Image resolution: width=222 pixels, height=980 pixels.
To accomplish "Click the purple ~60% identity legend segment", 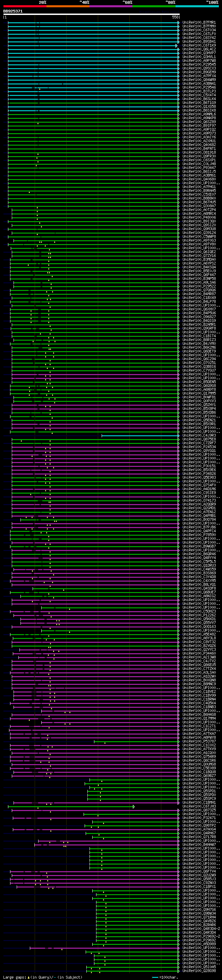I will [x=111, y=6].
